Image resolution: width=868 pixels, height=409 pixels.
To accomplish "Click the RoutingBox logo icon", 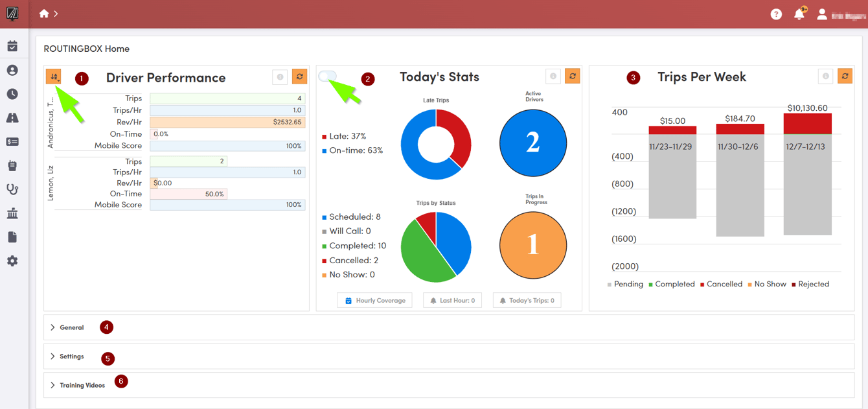I will tap(12, 14).
